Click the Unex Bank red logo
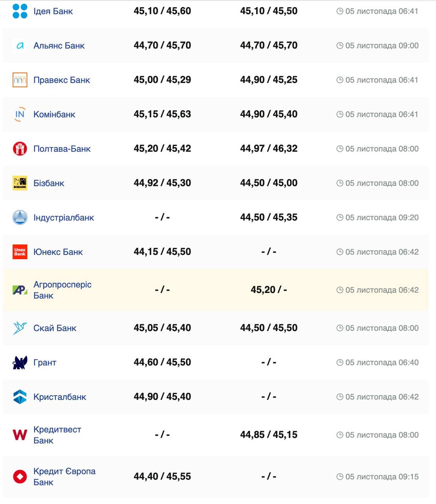Image resolution: width=436 pixels, height=504 pixels. point(20,252)
